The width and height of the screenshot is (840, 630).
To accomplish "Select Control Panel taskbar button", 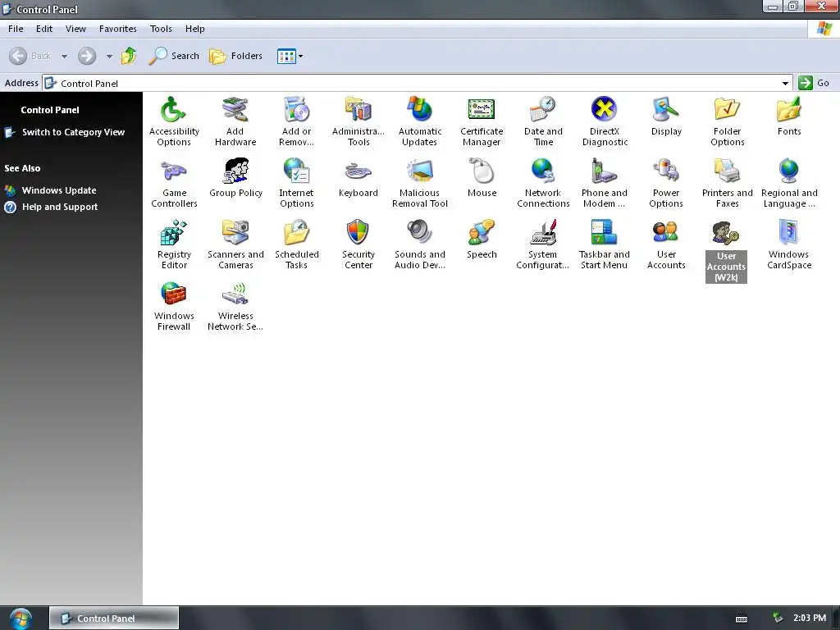I will [x=114, y=619].
